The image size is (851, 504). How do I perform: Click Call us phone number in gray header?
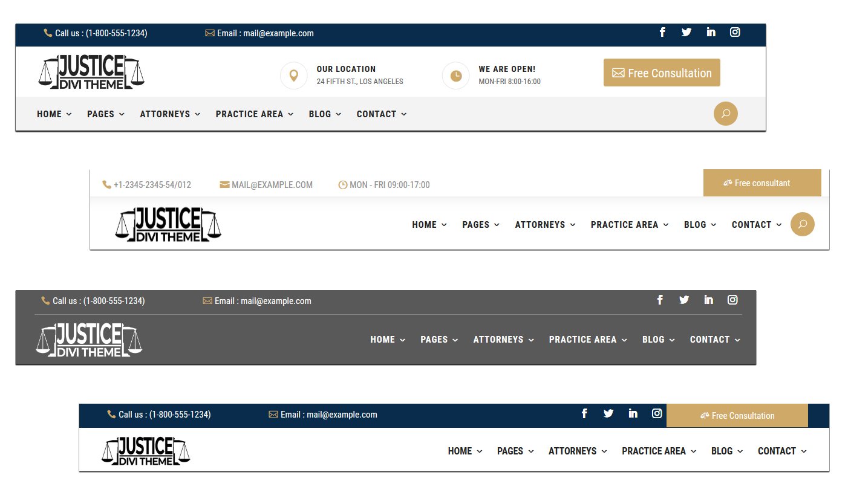(99, 300)
